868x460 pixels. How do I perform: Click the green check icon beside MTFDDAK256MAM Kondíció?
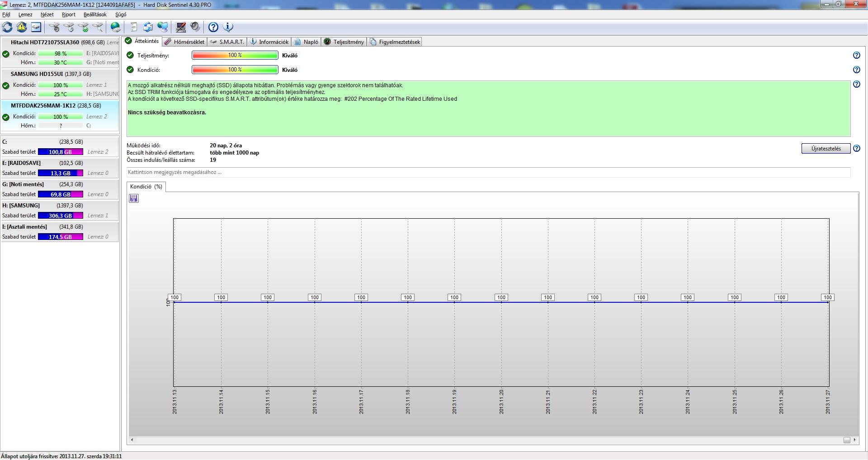[x=6, y=117]
